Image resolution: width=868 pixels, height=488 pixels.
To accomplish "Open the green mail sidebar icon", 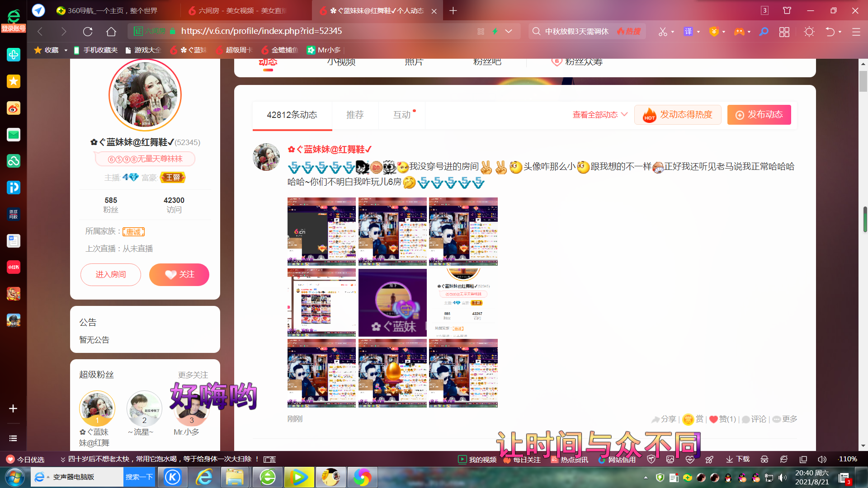I will click(x=14, y=135).
